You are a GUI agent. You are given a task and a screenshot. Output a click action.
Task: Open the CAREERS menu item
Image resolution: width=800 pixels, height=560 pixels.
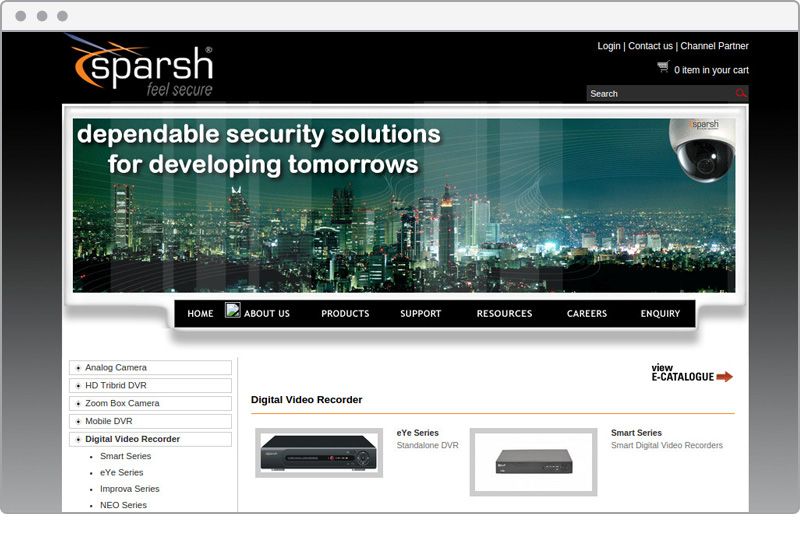[587, 314]
